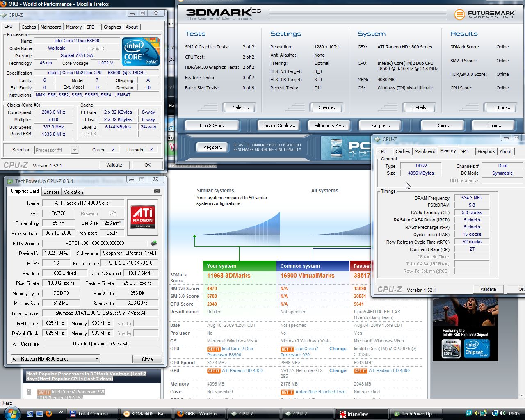Click the Core Speed value field in CPU-Z
The height and width of the screenshot is (420, 525).
pos(53,112)
